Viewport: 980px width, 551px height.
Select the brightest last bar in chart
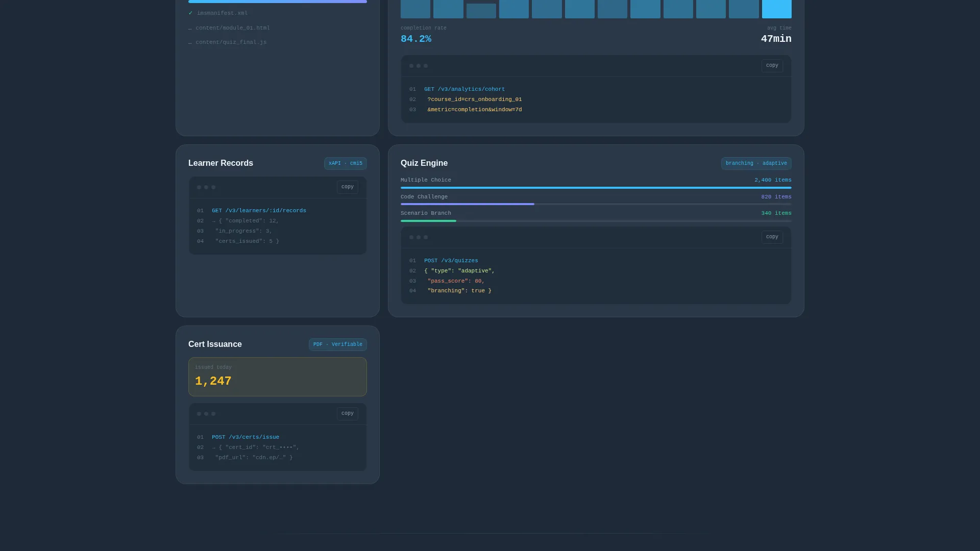pyautogui.click(x=776, y=9)
